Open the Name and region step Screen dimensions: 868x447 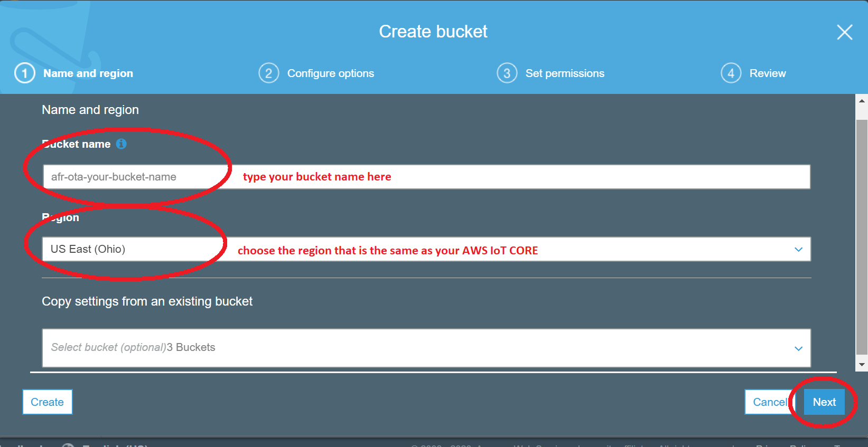tap(88, 73)
